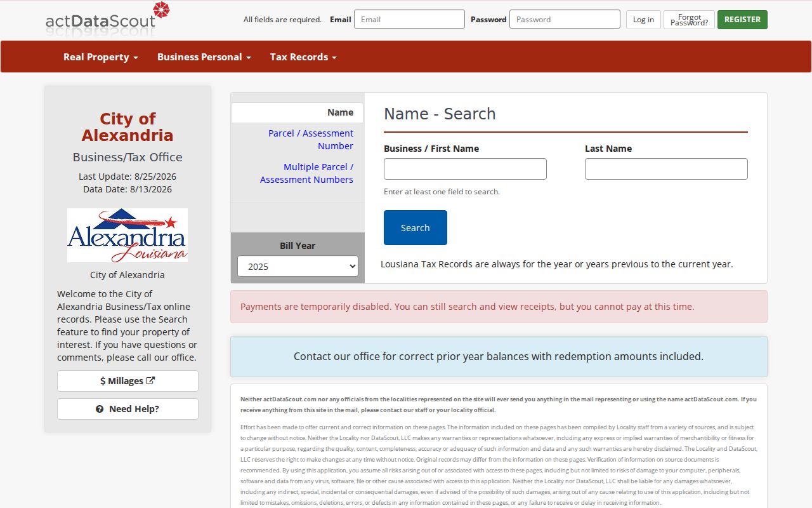Click the actDataScout logo

[108, 18]
